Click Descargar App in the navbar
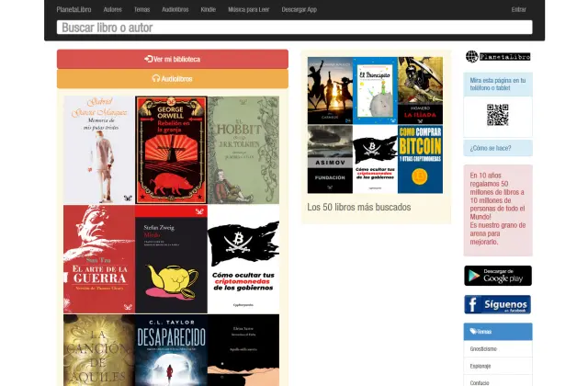The width and height of the screenshot is (588, 386). point(300,9)
